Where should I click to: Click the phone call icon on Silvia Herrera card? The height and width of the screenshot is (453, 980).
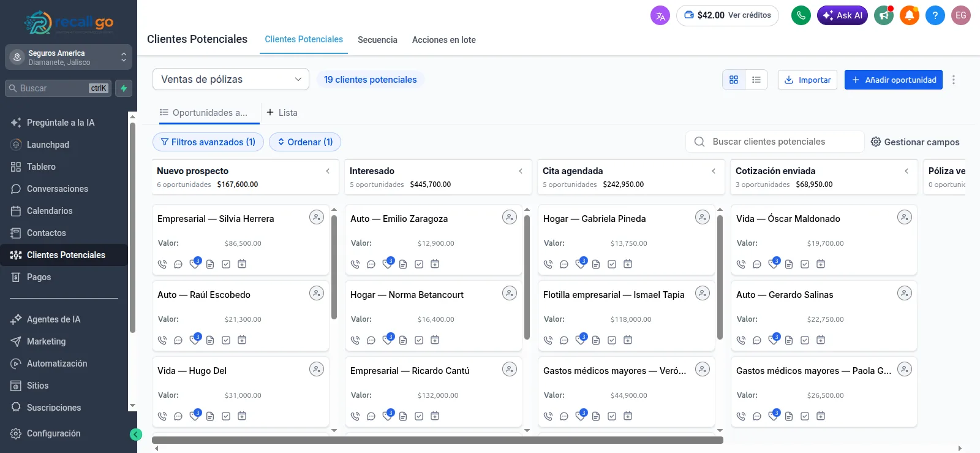pos(162,264)
